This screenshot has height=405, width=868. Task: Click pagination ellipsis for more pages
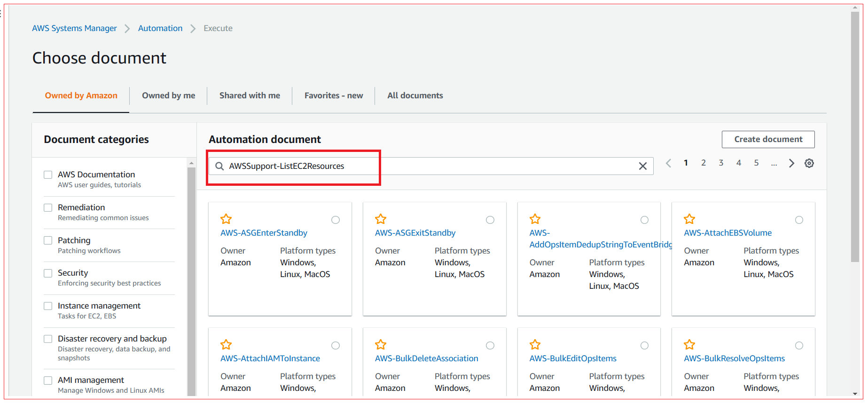pyautogui.click(x=774, y=164)
